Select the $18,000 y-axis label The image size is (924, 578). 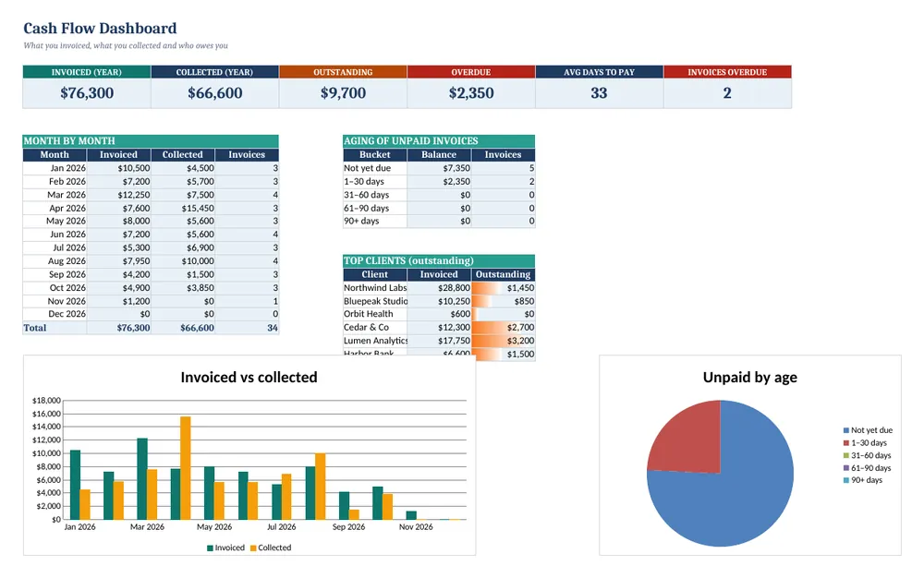46,400
